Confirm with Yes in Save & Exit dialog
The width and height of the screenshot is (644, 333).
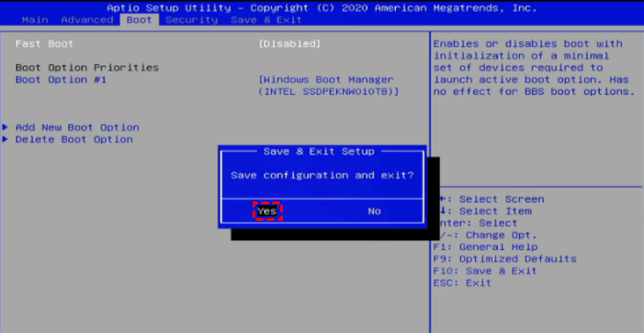point(267,212)
